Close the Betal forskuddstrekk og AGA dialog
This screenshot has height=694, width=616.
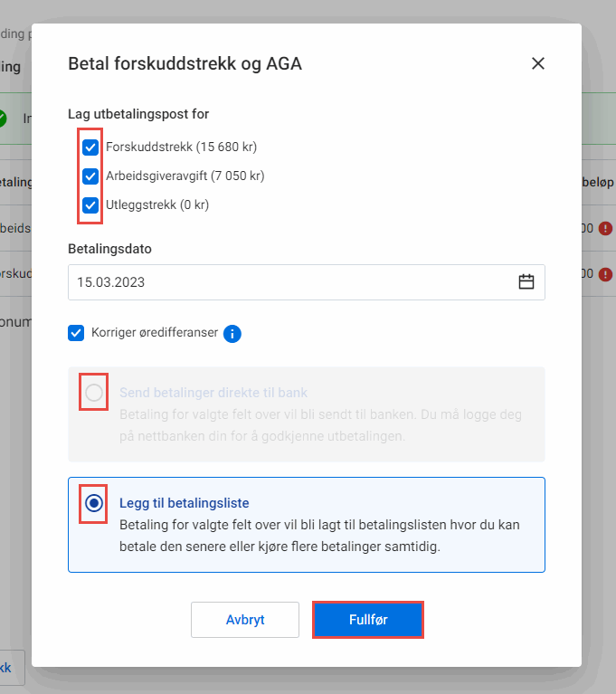click(x=538, y=63)
